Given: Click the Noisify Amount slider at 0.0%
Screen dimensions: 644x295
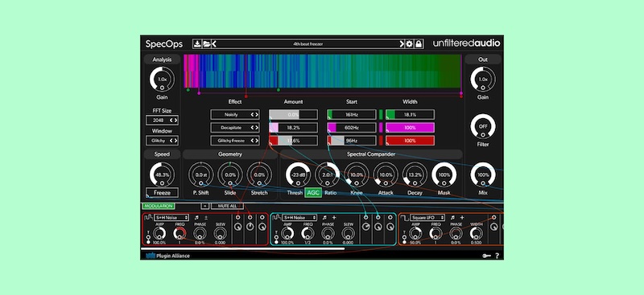Looking at the screenshot, I should [x=293, y=114].
